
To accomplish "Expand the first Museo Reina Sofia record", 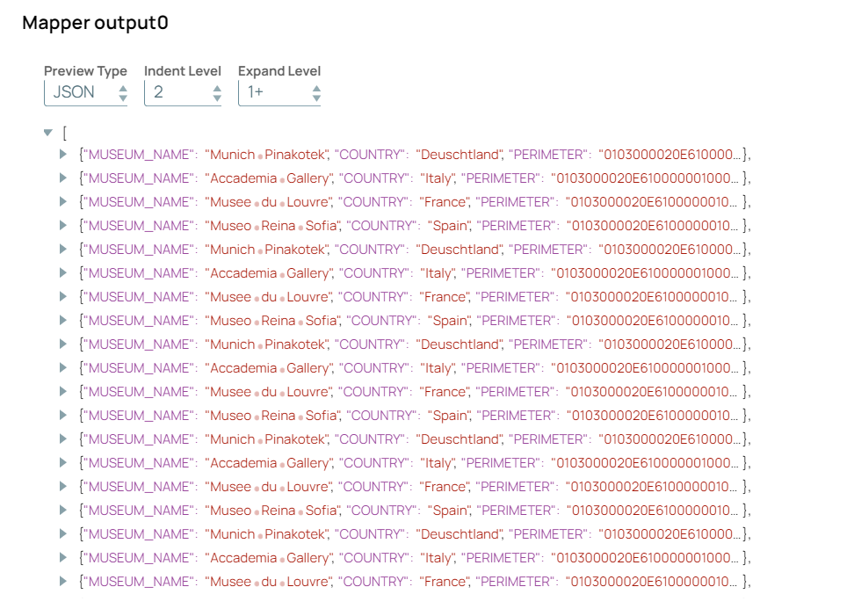I will tap(62, 225).
